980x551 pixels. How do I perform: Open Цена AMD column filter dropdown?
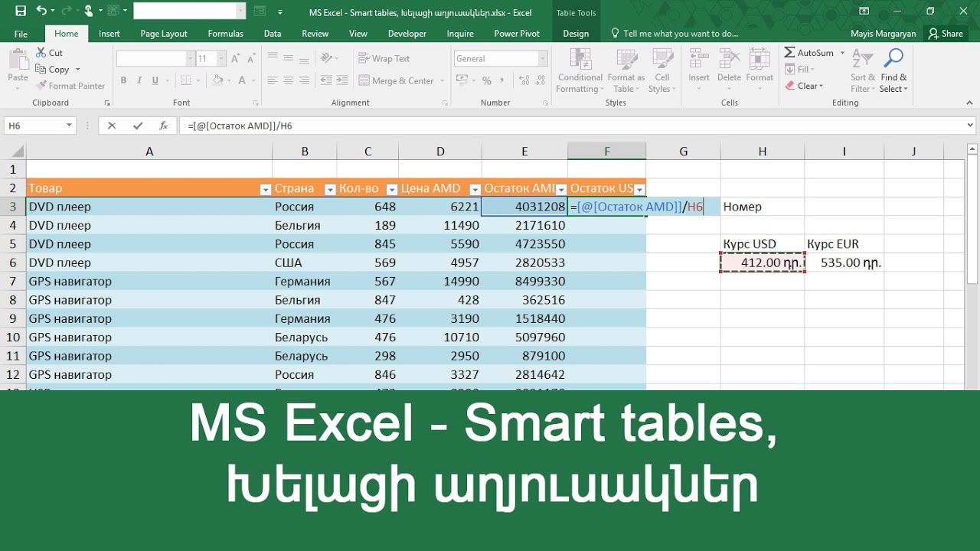[x=475, y=189]
